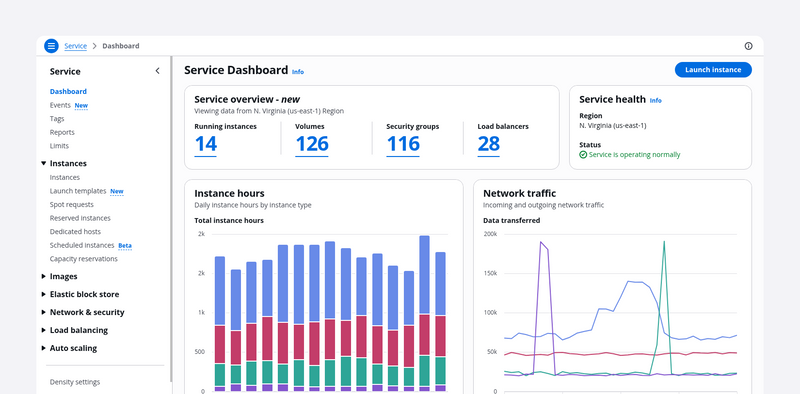This screenshot has height=394, width=800.
Task: Click the 200k axis label
Action: coord(490,234)
